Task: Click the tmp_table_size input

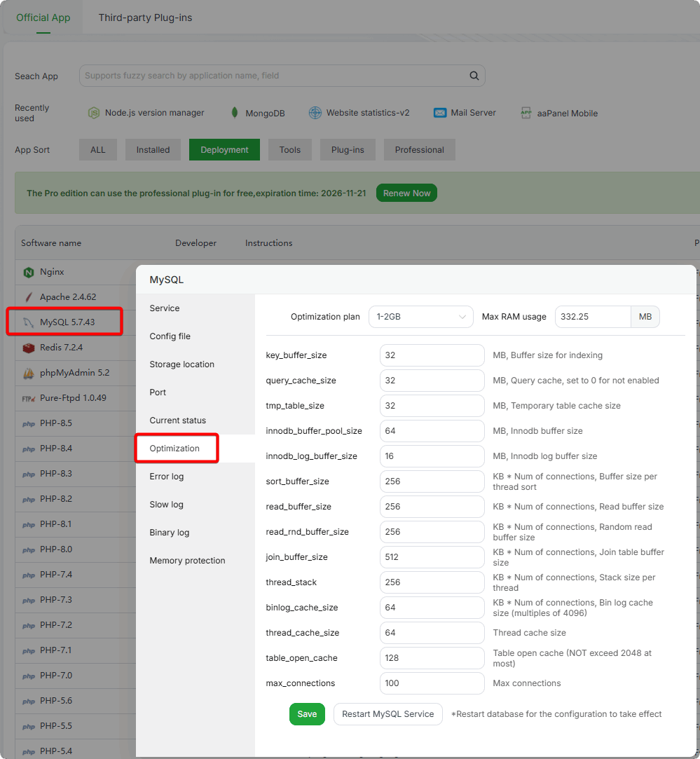Action: 432,406
